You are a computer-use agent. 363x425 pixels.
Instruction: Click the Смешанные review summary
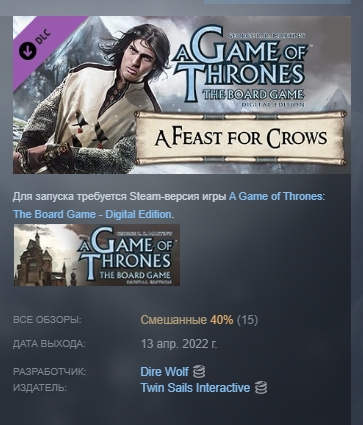[x=173, y=320]
